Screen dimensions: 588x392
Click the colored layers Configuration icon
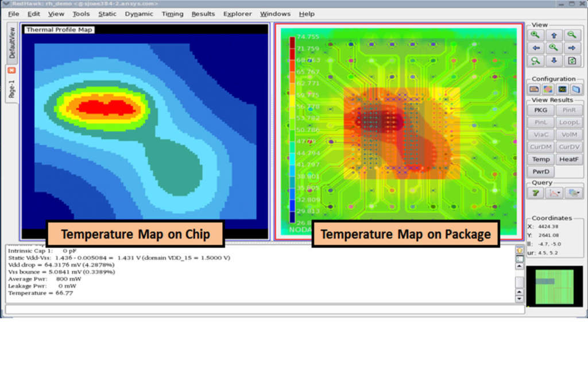point(548,89)
